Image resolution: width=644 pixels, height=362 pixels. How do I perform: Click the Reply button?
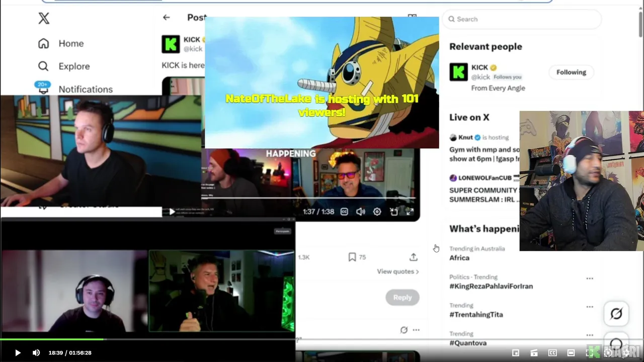(x=403, y=297)
